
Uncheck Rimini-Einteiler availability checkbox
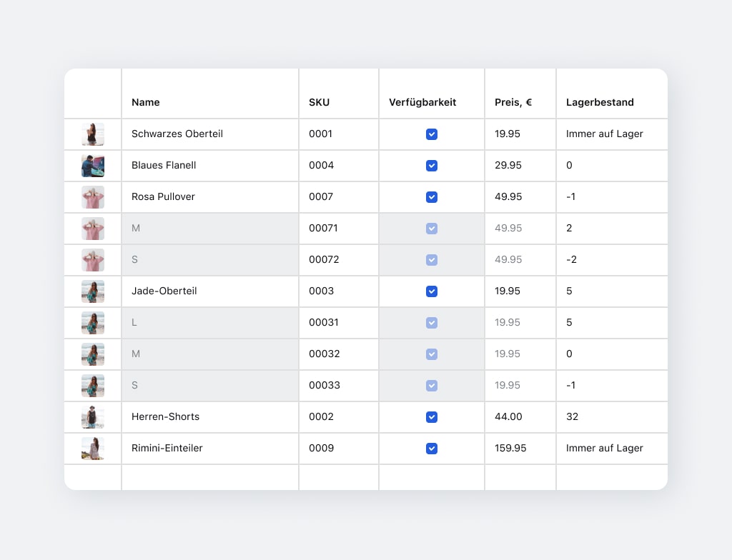click(x=432, y=449)
